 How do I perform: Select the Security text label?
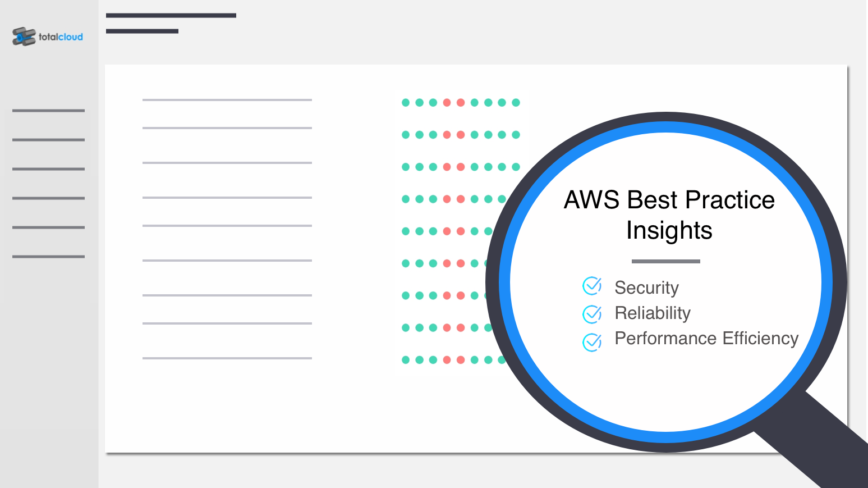click(x=646, y=288)
